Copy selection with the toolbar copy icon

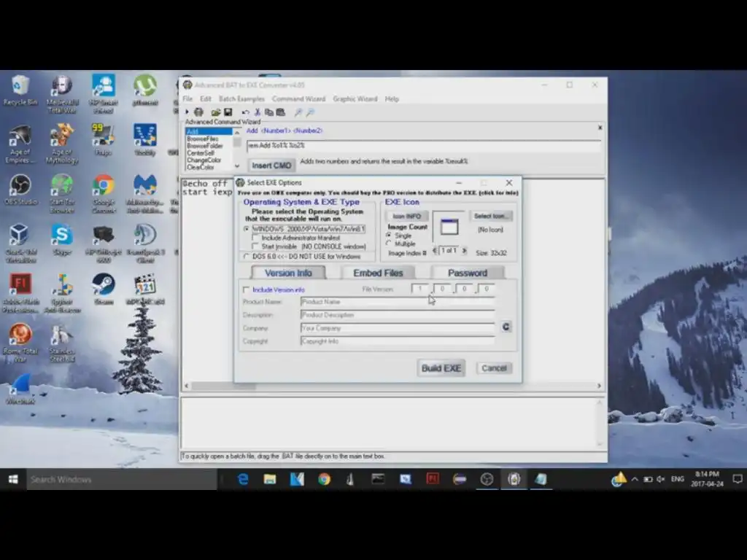click(268, 112)
